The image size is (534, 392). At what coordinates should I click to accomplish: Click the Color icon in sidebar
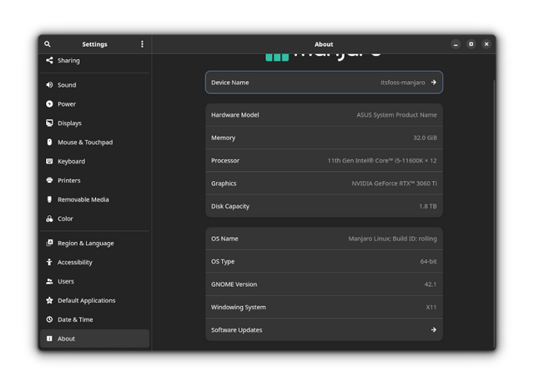(x=49, y=219)
